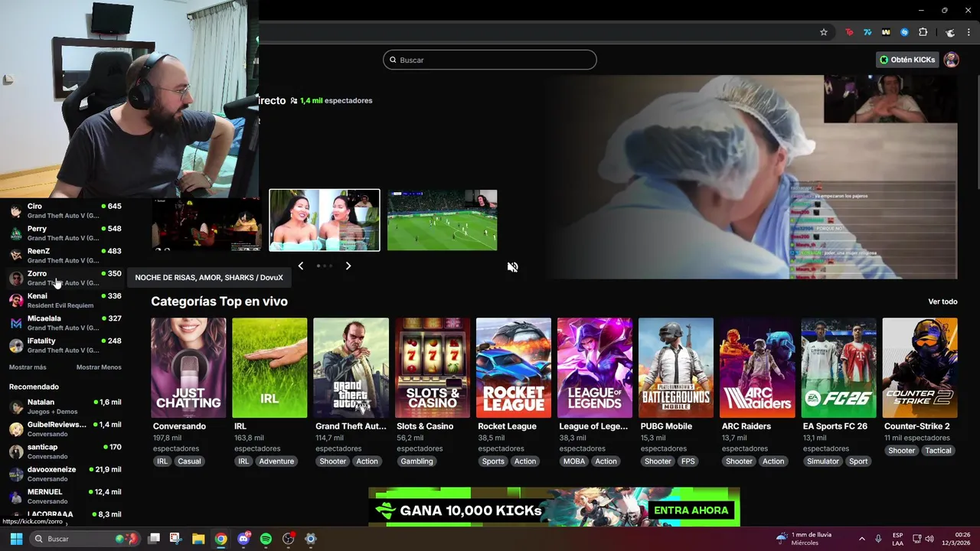Go to the previous featured stream
Screen dimensions: 980x551
pos(300,266)
